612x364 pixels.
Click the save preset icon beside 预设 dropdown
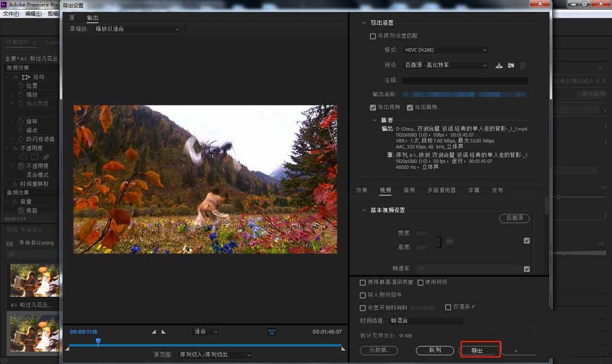coord(499,65)
